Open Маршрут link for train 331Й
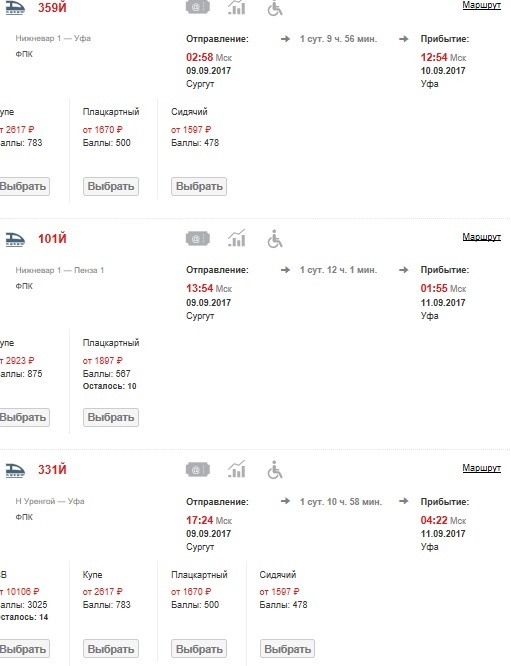The width and height of the screenshot is (511, 666). coord(481,468)
